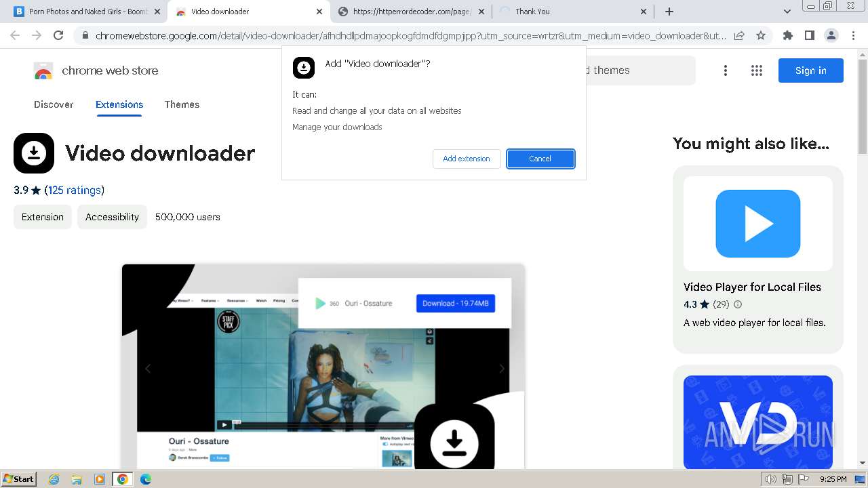Open the VD extension recommendation thumbnail
Screen dimensions: 868x488
pyautogui.click(x=758, y=423)
